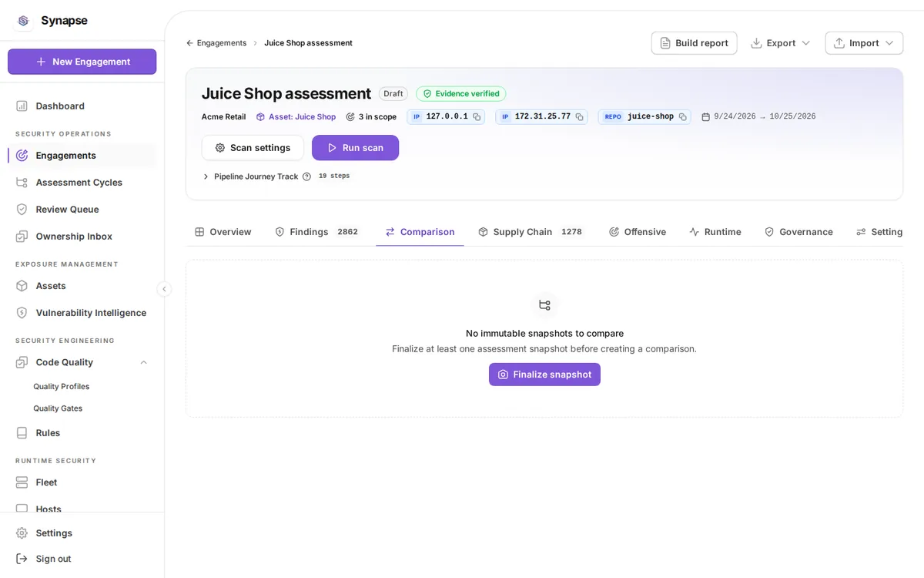Screen dimensions: 924x578
Task: Click the Ownership Inbox icon
Action: 22,237
